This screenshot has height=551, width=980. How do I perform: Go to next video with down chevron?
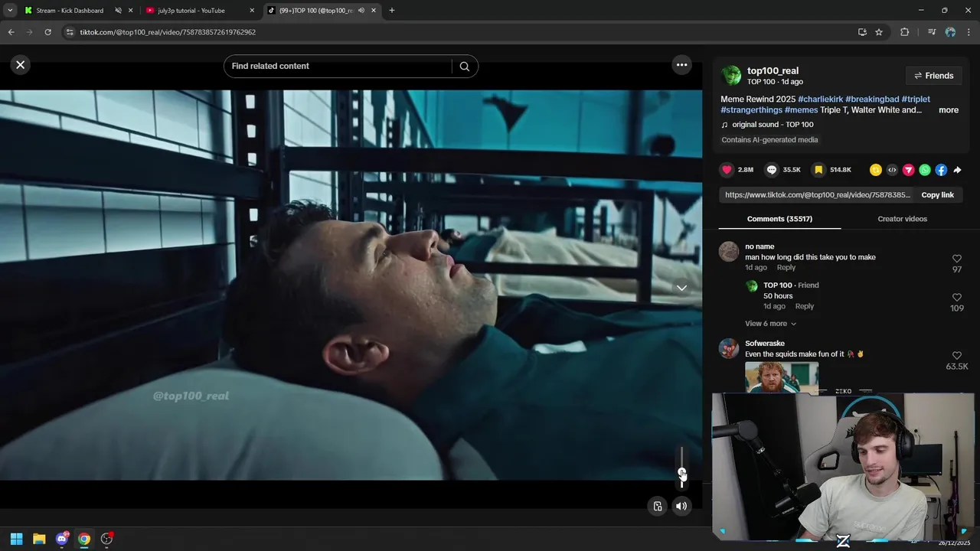[681, 288]
